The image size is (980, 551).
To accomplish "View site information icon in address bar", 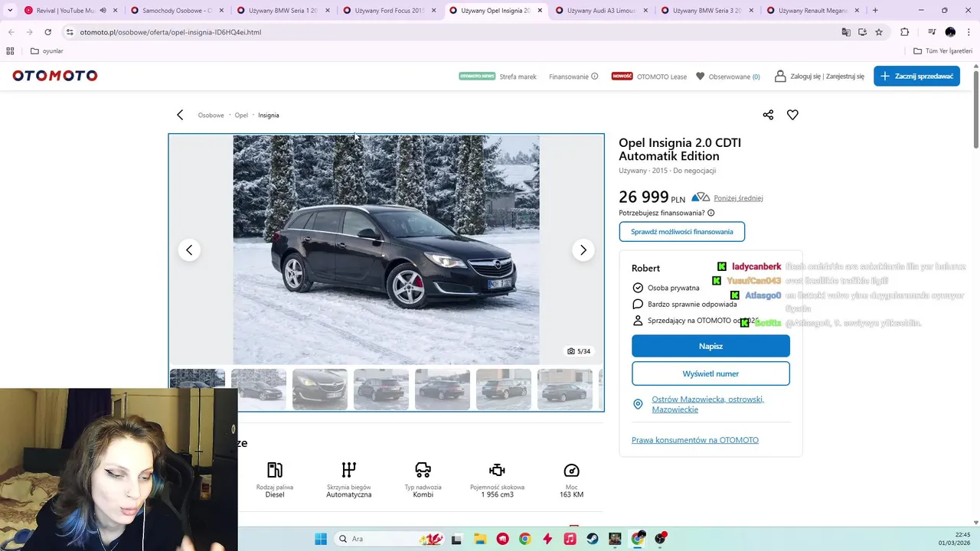I will (69, 32).
